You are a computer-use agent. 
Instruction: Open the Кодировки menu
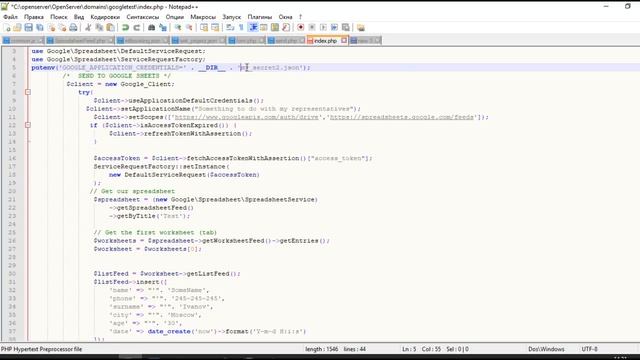[x=105, y=17]
